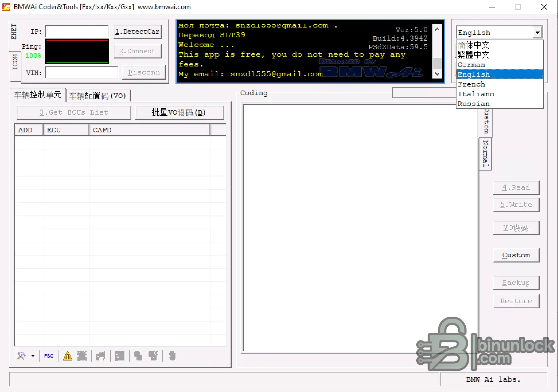Focus the VIN input field
558x392 pixels.
tap(81, 72)
